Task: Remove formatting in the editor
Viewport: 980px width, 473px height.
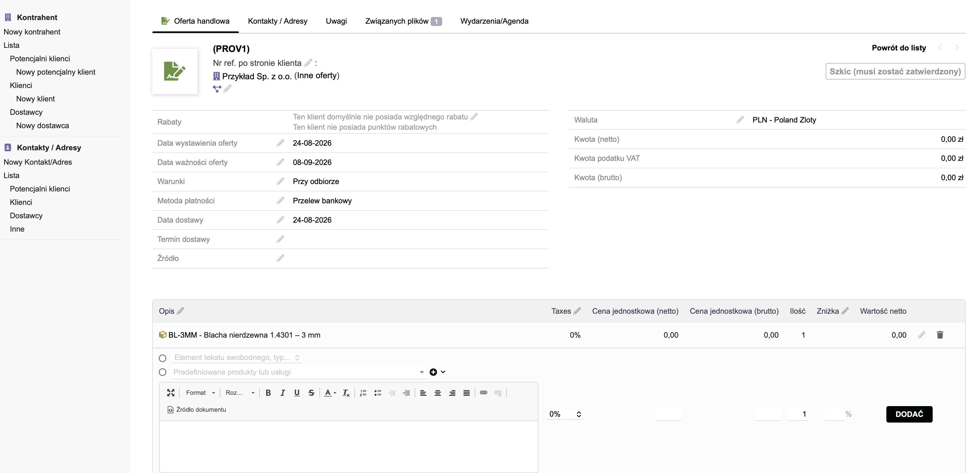Action: click(346, 393)
